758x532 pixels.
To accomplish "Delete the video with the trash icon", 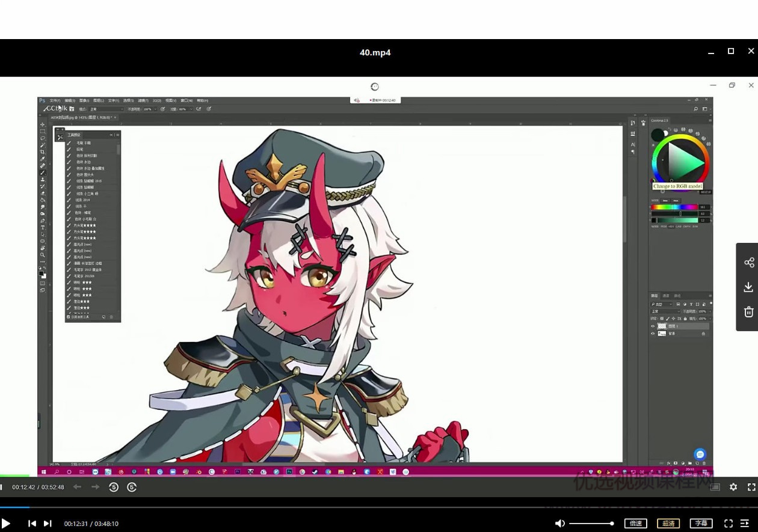I will tap(748, 311).
